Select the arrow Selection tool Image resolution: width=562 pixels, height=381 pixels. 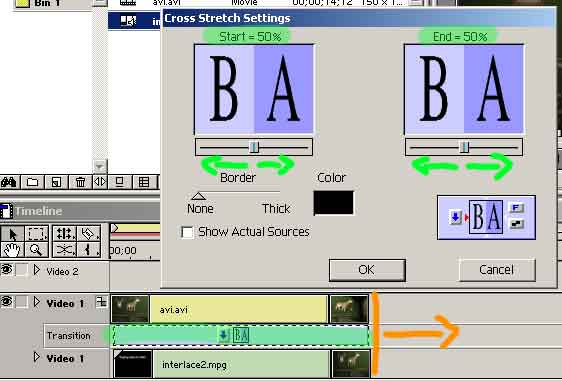point(13,234)
